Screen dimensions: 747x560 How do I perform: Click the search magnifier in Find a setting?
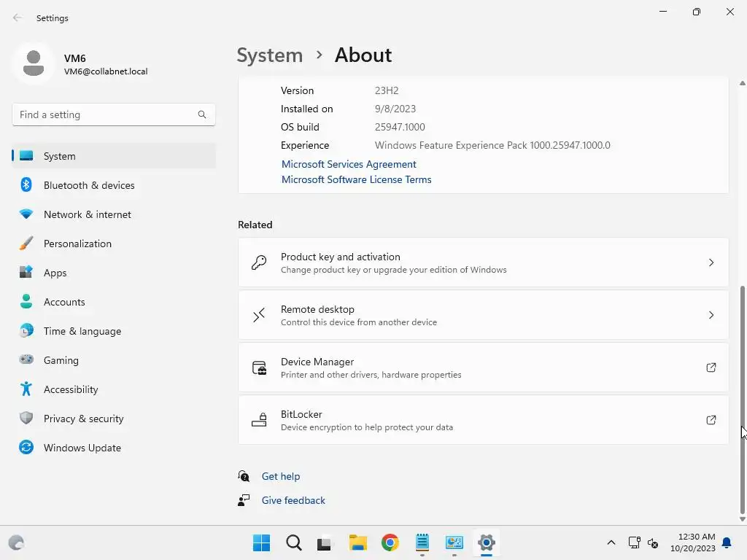[202, 114]
